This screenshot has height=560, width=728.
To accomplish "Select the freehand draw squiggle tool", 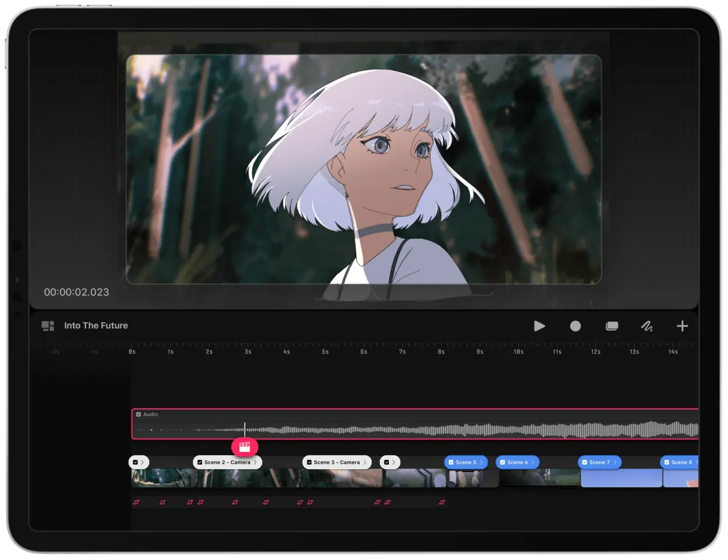I will (647, 326).
